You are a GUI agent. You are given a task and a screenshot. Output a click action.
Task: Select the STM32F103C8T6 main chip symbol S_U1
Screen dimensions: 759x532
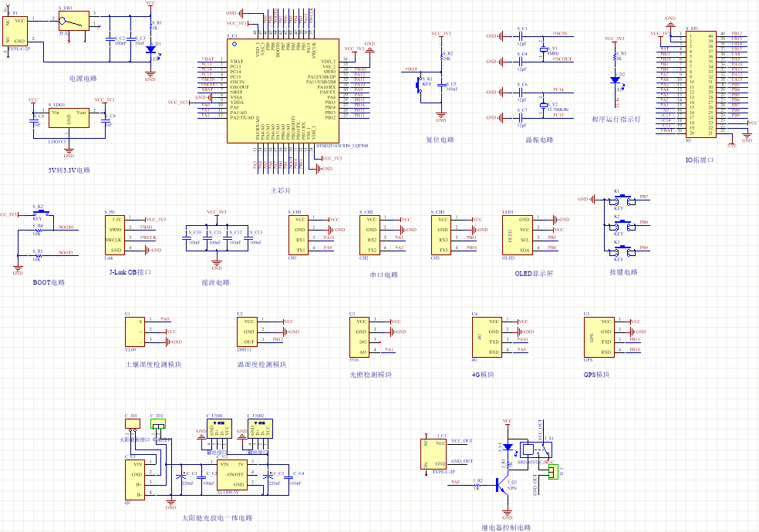coord(283,91)
